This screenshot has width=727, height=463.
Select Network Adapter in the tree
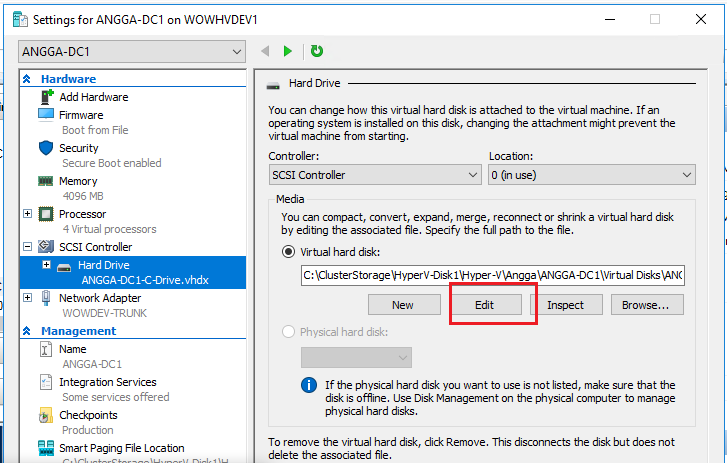pyautogui.click(x=100, y=298)
